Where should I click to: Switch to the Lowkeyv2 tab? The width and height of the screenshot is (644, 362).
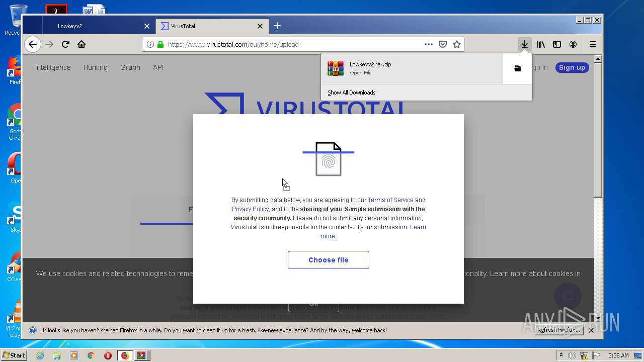coord(100,26)
